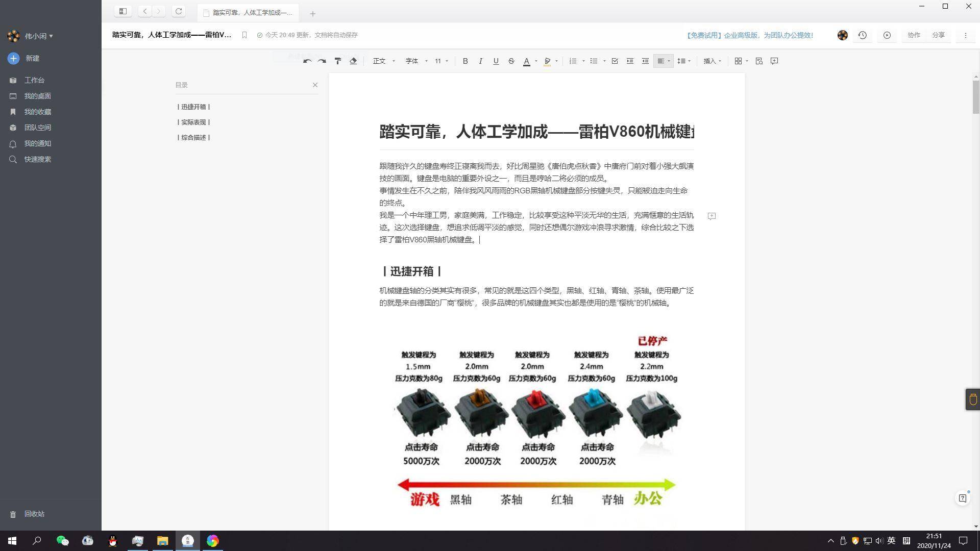The width and height of the screenshot is (980, 551).
Task: Open the highlight color dropdown arrow
Action: [556, 61]
